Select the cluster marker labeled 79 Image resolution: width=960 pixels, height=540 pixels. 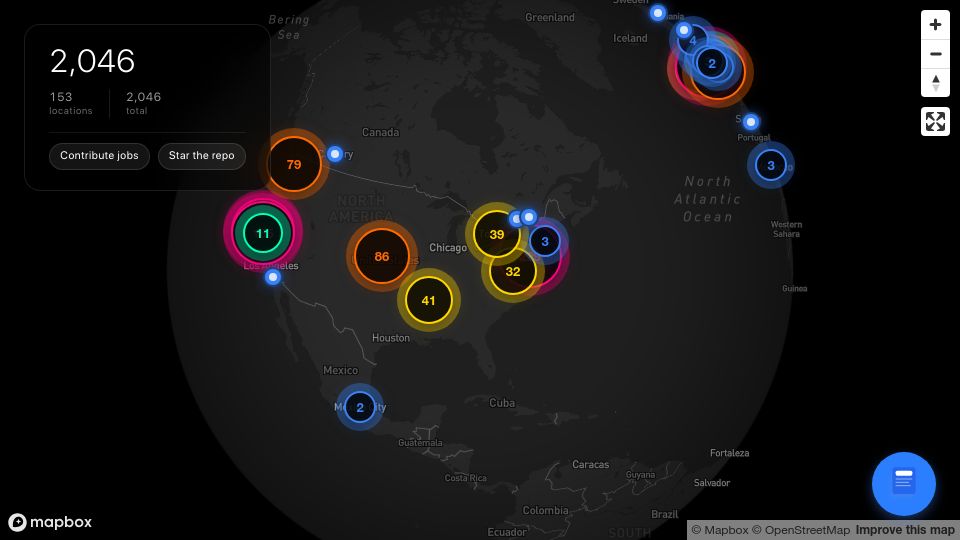pos(294,164)
